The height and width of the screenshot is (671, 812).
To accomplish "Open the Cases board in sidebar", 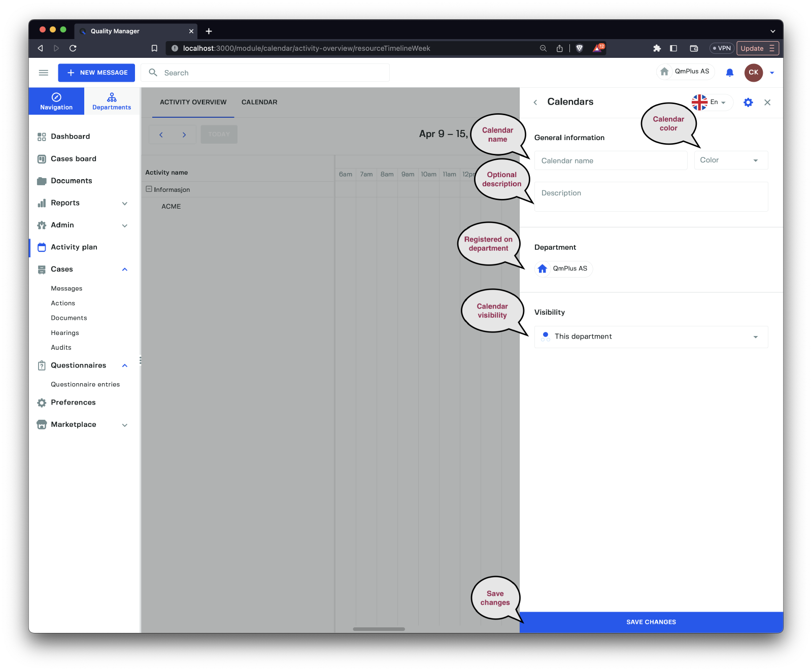I will tap(73, 159).
